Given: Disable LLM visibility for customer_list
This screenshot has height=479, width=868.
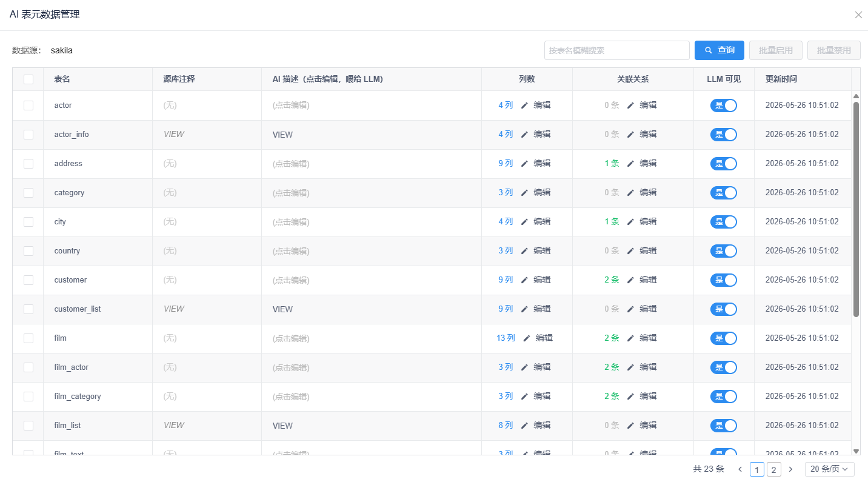Looking at the screenshot, I should [724, 309].
